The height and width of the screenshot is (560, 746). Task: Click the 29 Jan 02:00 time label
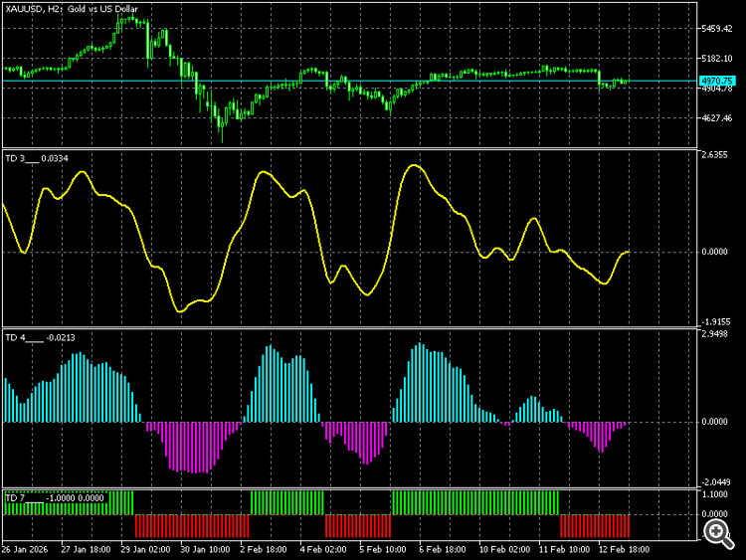tap(145, 549)
